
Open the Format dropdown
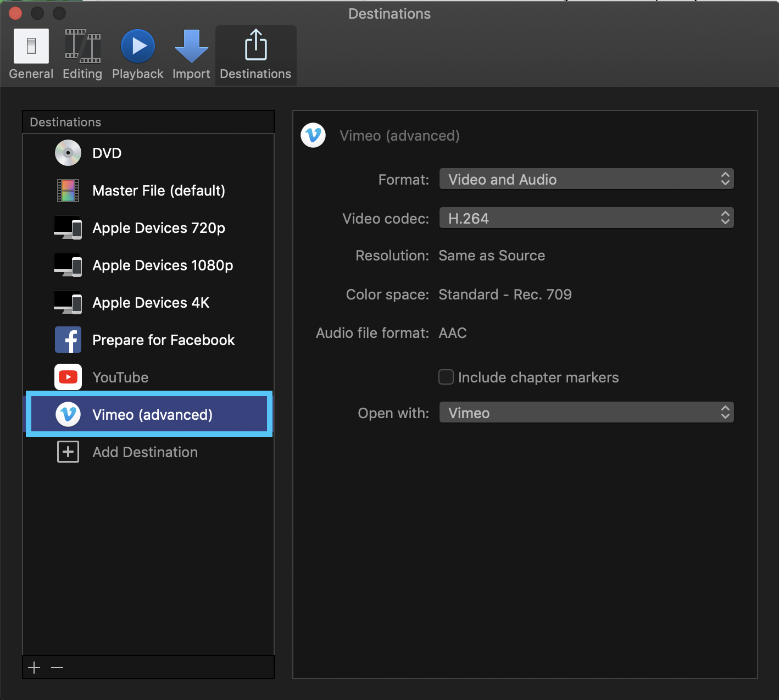pos(586,179)
